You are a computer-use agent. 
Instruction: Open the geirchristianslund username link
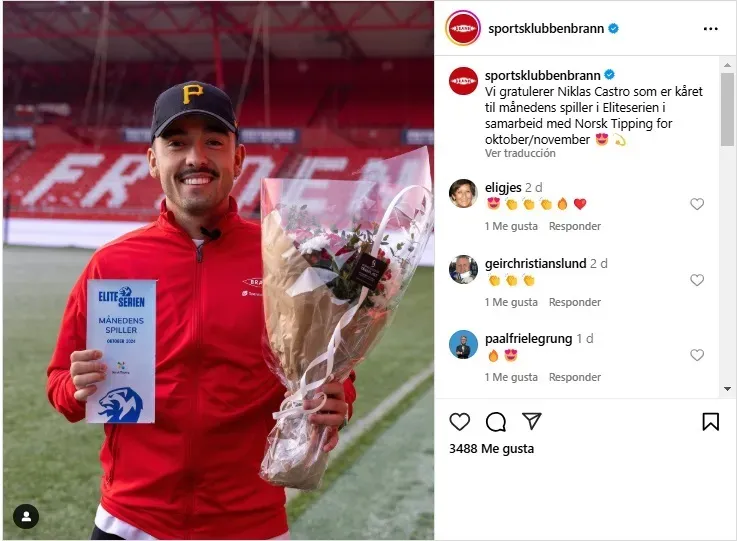(536, 263)
